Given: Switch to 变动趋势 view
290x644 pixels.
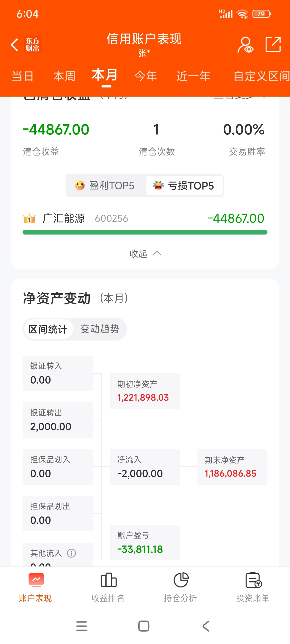Looking at the screenshot, I should point(100,329).
